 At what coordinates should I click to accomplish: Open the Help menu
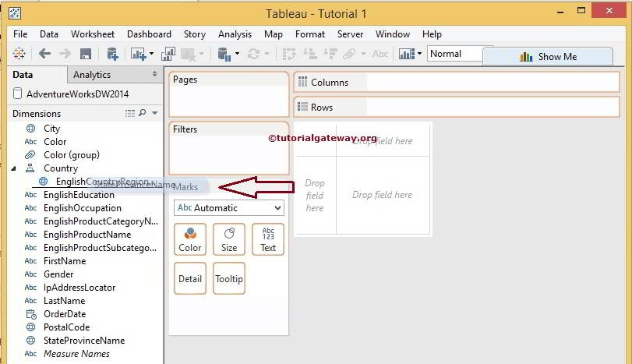(x=432, y=34)
